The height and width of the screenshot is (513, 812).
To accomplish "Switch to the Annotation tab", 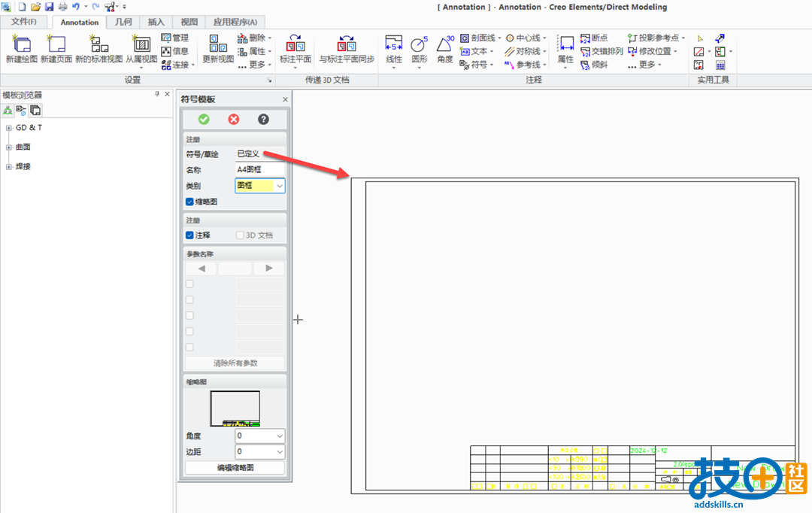I will tap(79, 23).
